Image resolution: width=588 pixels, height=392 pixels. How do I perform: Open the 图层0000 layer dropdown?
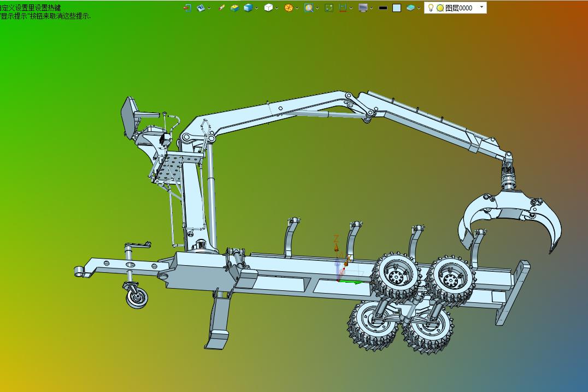pyautogui.click(x=482, y=7)
